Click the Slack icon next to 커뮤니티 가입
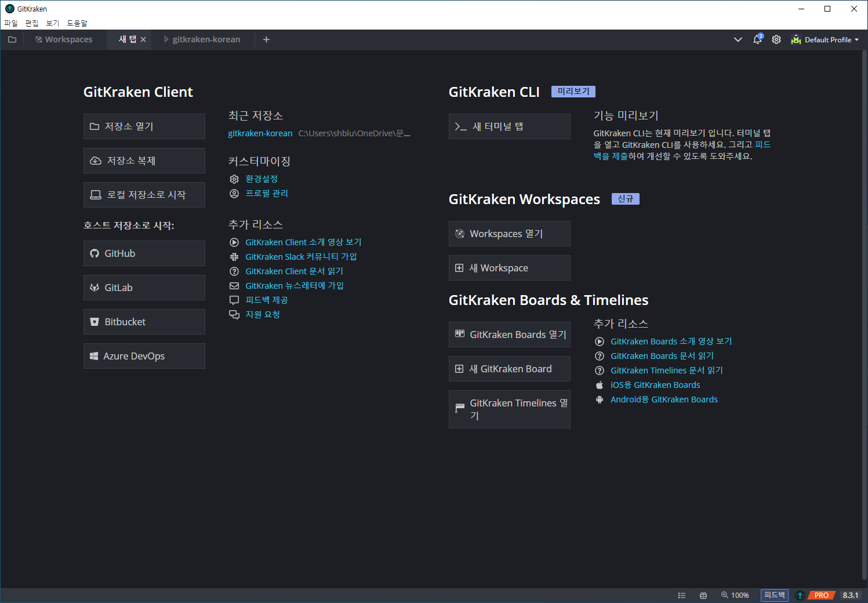 coord(234,257)
